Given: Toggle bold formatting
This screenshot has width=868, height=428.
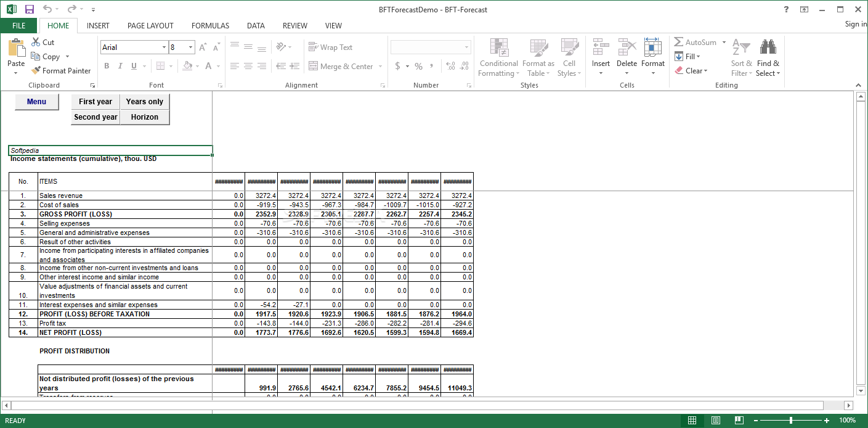Looking at the screenshot, I should tap(107, 66).
